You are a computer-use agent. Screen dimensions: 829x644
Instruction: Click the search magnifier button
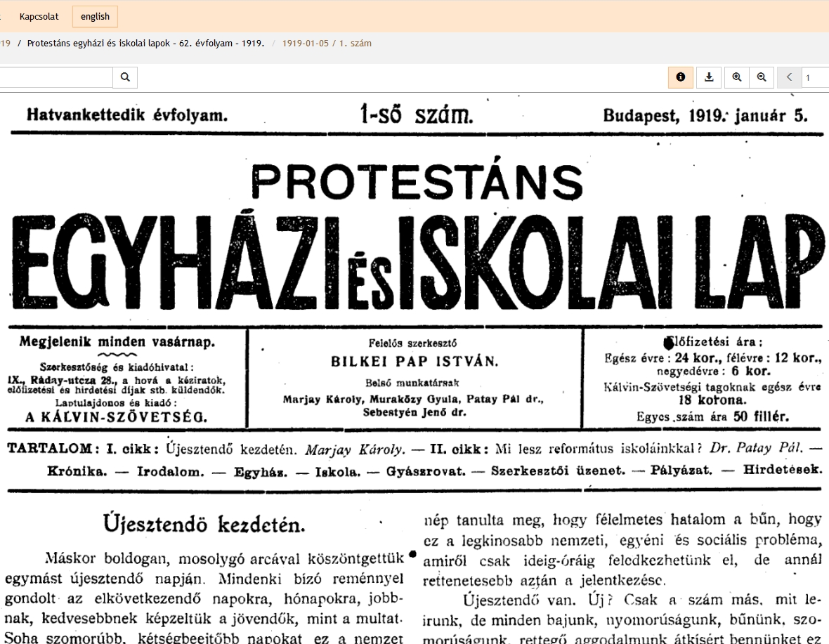coord(125,77)
